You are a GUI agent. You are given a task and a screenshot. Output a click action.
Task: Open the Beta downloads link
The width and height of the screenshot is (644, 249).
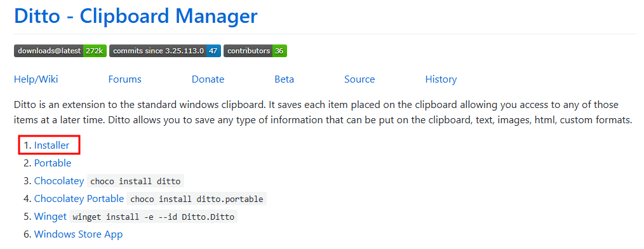click(x=285, y=79)
